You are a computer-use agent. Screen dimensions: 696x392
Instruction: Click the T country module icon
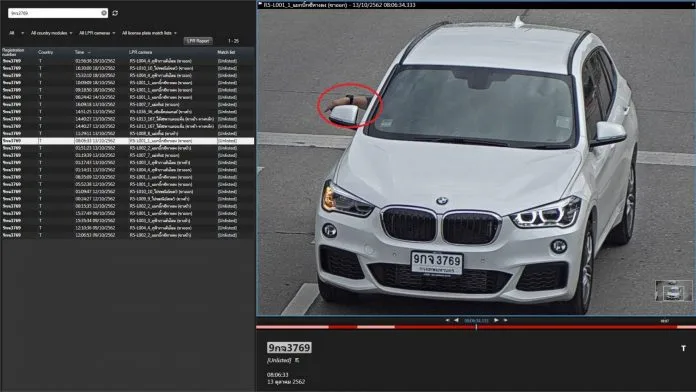684,348
